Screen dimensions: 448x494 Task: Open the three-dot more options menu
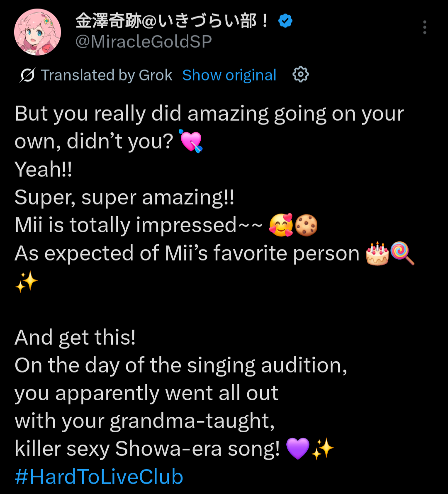(x=424, y=27)
